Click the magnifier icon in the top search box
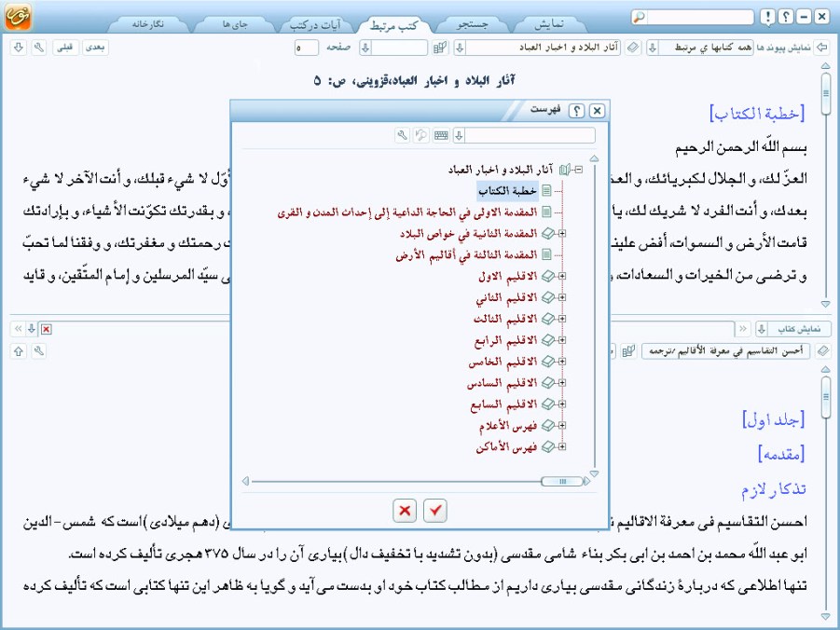 pos(640,17)
